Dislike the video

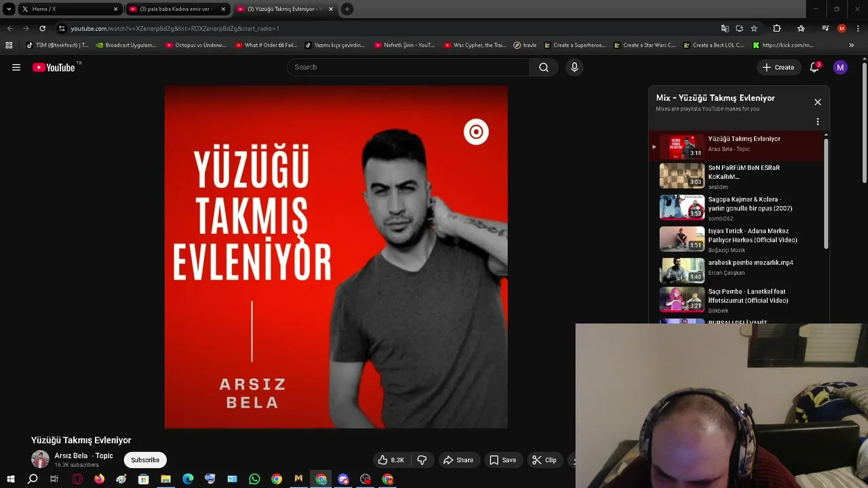point(422,460)
